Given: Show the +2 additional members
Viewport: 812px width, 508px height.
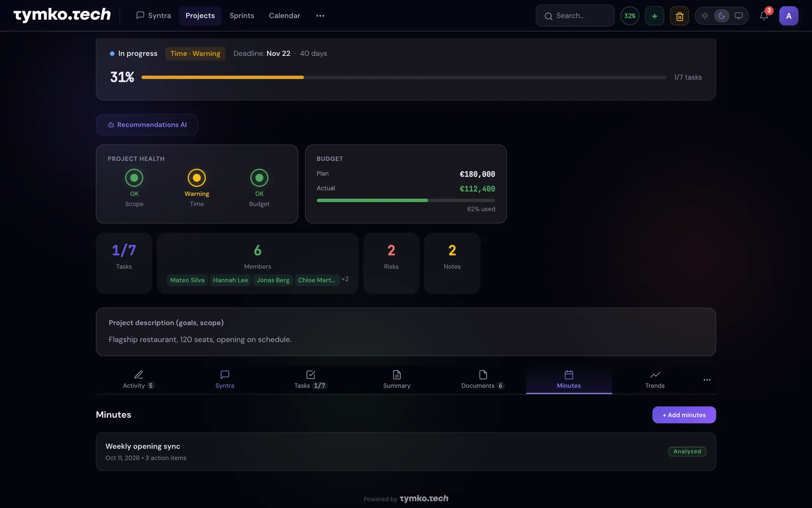Looking at the screenshot, I should point(345,279).
